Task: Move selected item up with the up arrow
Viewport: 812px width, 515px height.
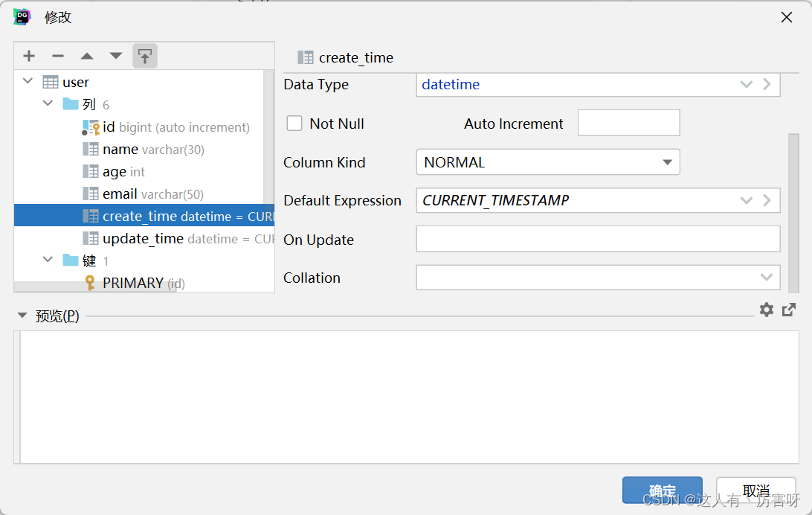Action: click(87, 56)
